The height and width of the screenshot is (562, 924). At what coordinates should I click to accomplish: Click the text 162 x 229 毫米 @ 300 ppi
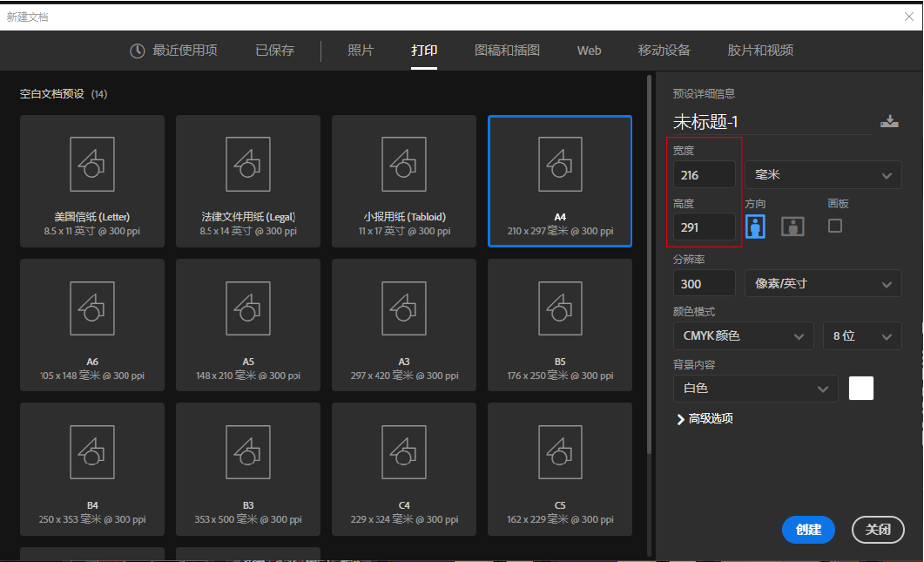561,519
